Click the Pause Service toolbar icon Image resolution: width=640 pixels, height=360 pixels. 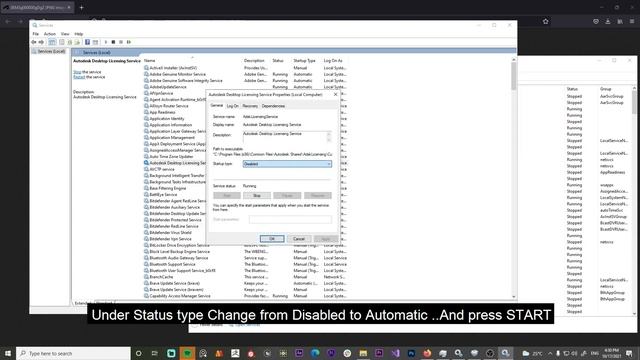121,42
